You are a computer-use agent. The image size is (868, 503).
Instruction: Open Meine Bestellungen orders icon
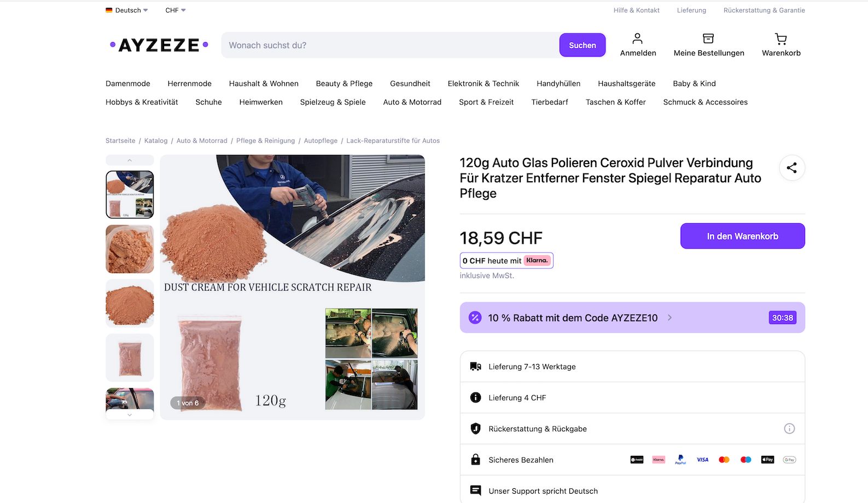tap(708, 39)
